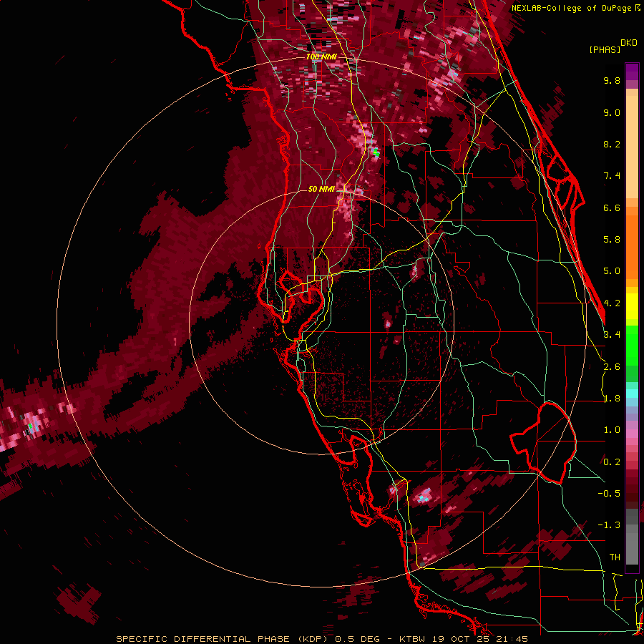The image size is (644, 644).
Task: Click the 3.4 scale value
Action: pos(612,335)
